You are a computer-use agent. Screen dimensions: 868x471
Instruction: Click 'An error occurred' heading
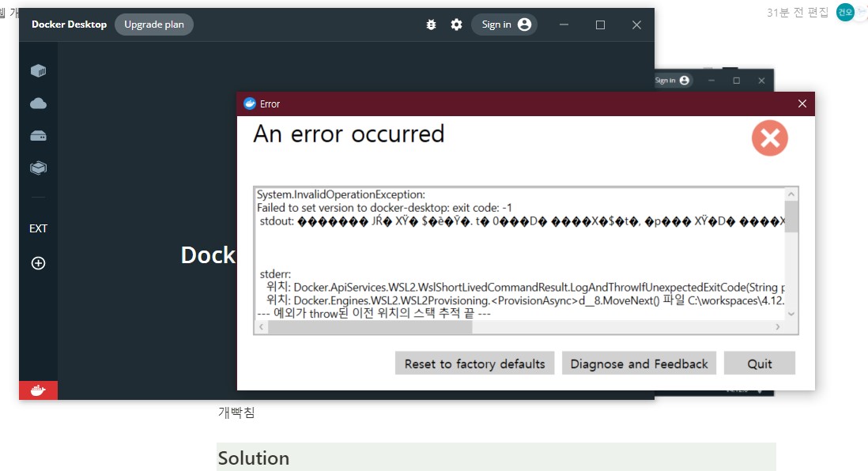pyautogui.click(x=349, y=134)
